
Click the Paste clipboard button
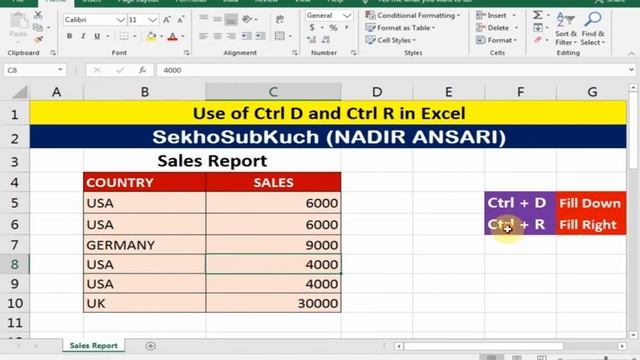tap(18, 25)
